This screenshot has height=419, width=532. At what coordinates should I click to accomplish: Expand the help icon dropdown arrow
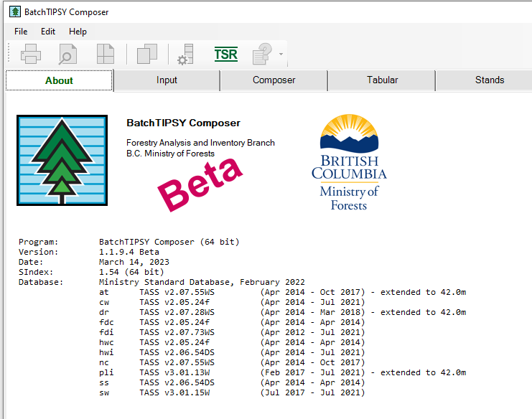pos(281,55)
